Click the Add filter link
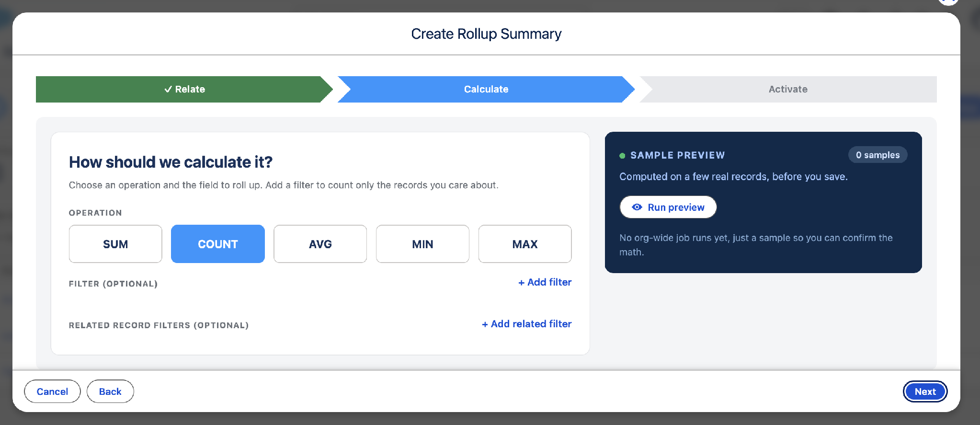 545,282
